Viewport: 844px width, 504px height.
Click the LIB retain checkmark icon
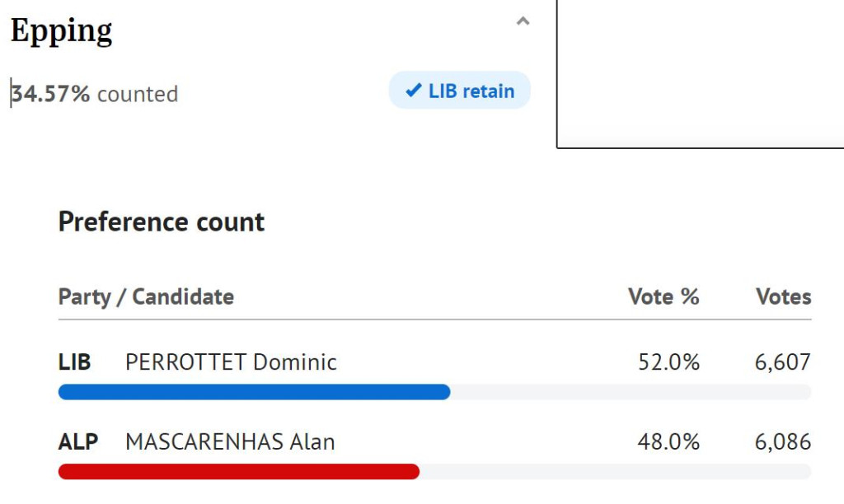(414, 90)
